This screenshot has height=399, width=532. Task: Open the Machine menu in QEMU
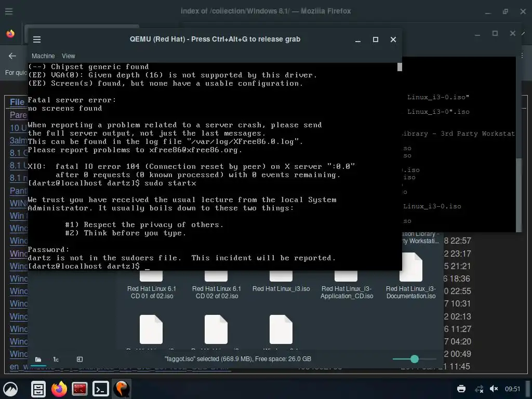tap(43, 56)
